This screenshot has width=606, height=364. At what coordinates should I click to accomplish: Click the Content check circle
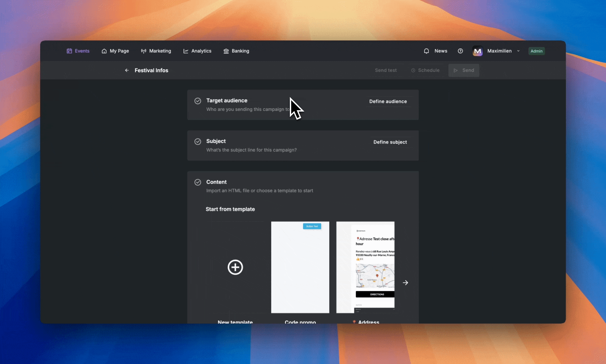pos(198,182)
